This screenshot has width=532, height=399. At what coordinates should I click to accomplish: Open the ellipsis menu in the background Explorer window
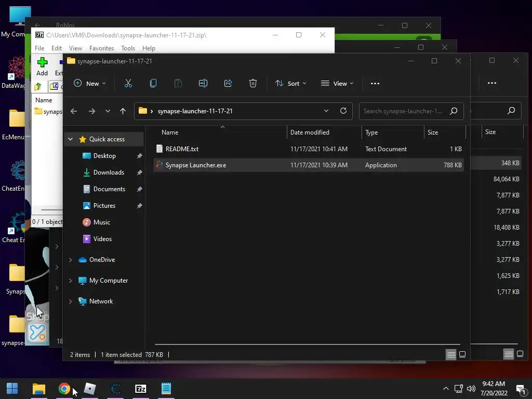tap(492, 83)
